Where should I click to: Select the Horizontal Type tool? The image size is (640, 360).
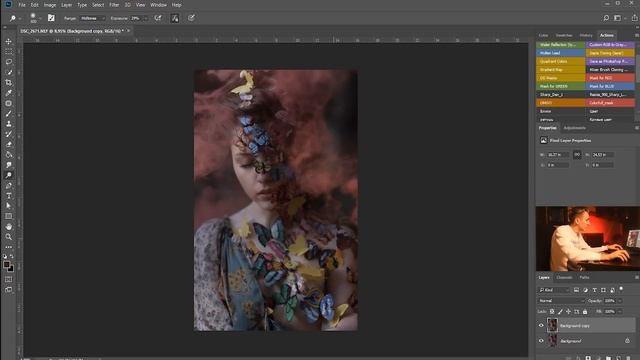click(x=9, y=196)
